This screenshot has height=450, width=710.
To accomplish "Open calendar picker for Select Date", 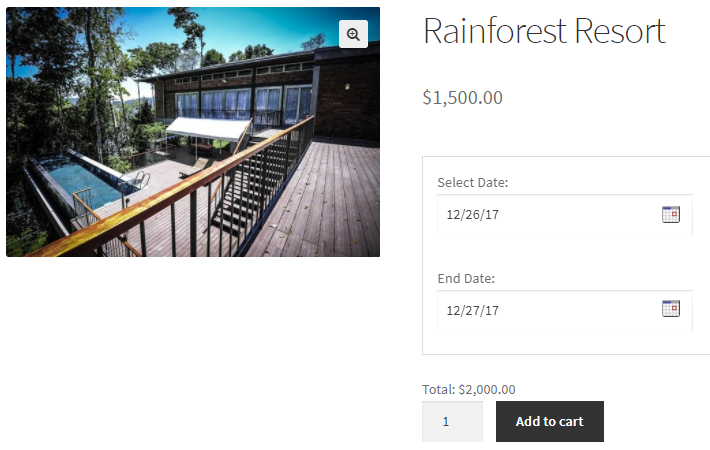I will pos(671,213).
